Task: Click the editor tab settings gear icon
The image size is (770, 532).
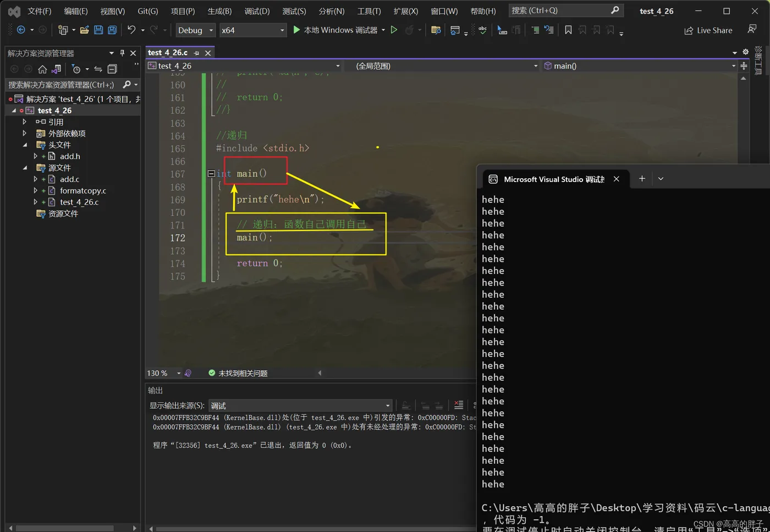Action: point(745,52)
